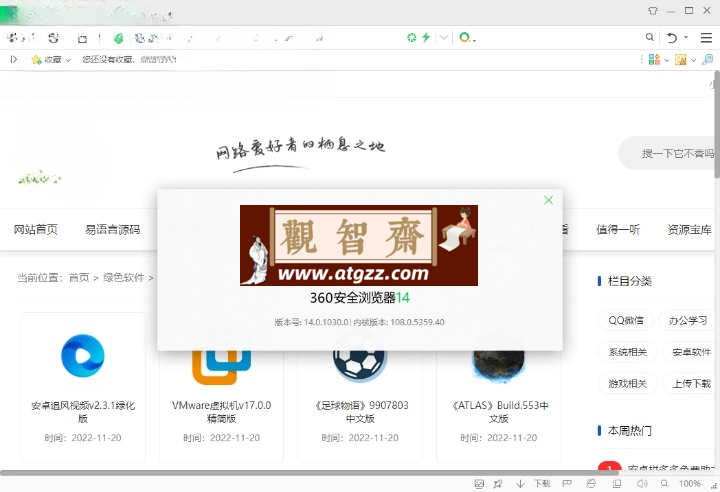Select the QQ微信 category tag
The height and width of the screenshot is (492, 720).
click(625, 320)
